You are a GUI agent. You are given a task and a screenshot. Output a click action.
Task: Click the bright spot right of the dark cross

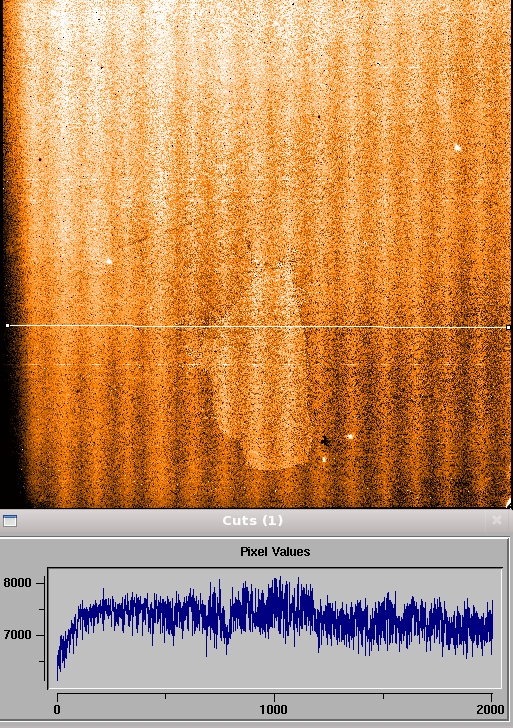tap(351, 436)
